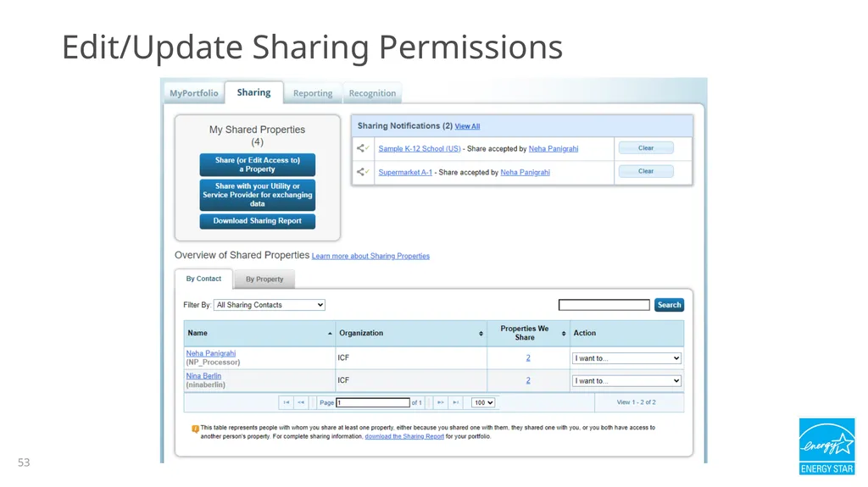Click 'View 1 - 2 of 2' text
This screenshot has height=487, width=868.
636,402
